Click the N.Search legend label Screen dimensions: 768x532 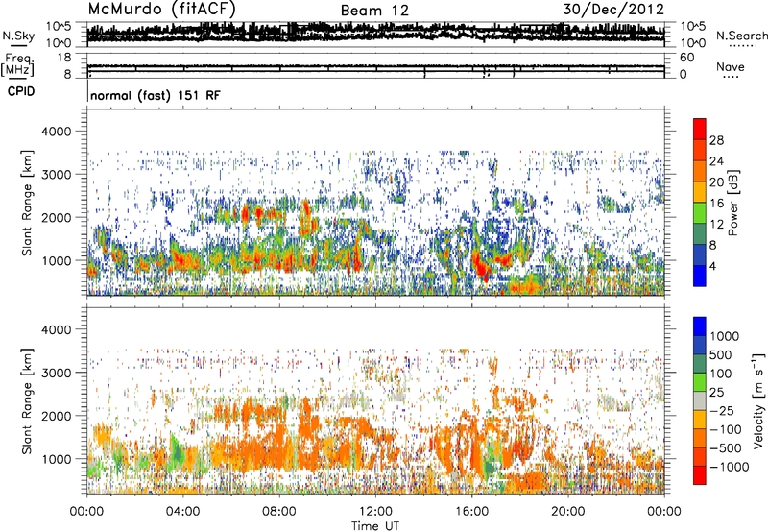741,36
